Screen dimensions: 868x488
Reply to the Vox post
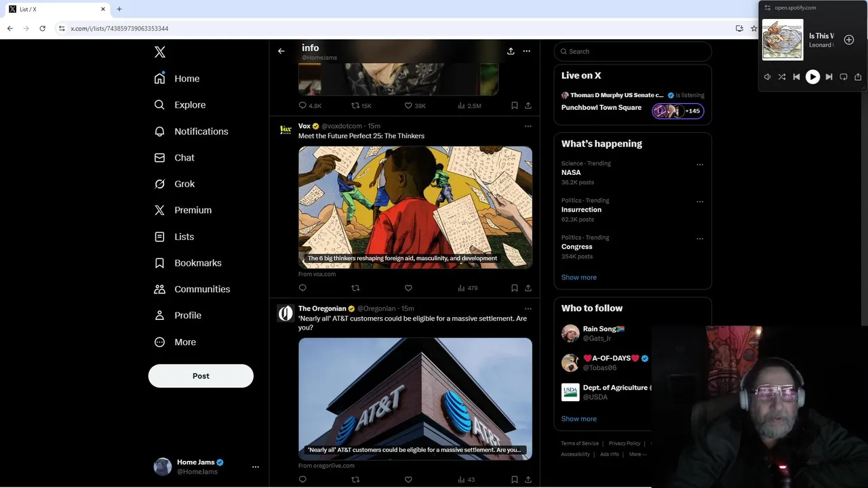[x=302, y=288]
